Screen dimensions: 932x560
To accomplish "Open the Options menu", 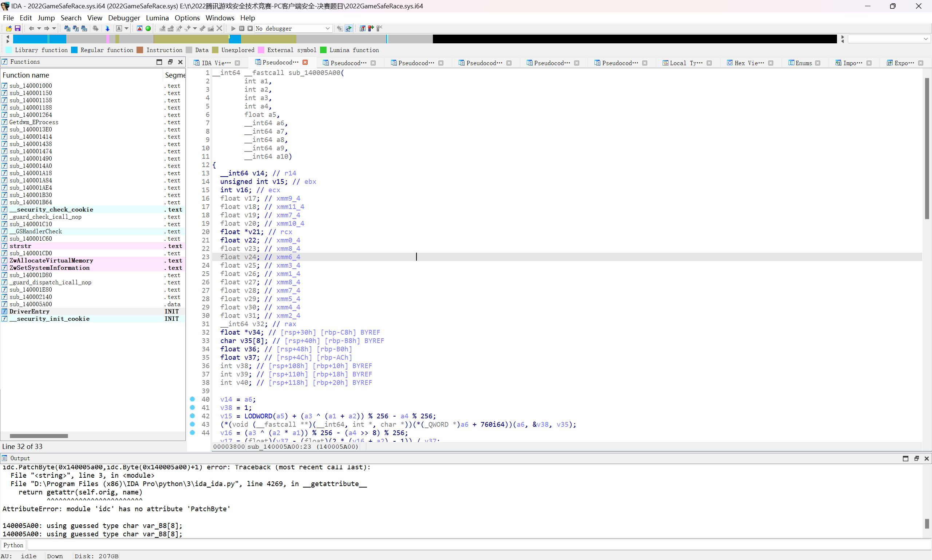I will pyautogui.click(x=187, y=18).
